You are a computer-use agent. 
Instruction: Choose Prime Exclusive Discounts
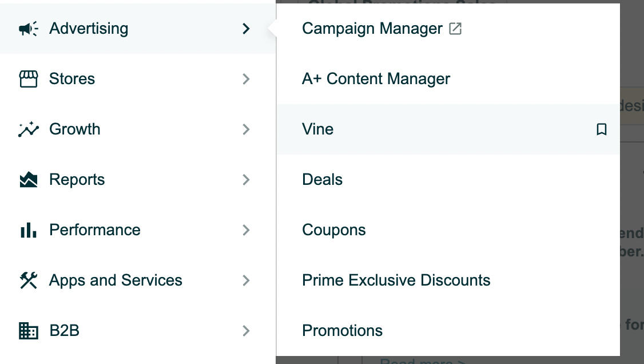click(396, 280)
